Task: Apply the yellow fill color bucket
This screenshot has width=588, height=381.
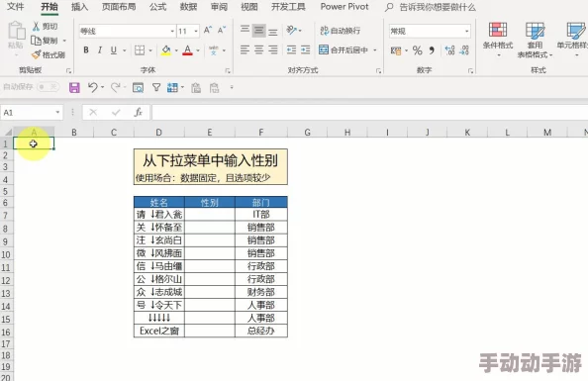Action: tap(166, 49)
